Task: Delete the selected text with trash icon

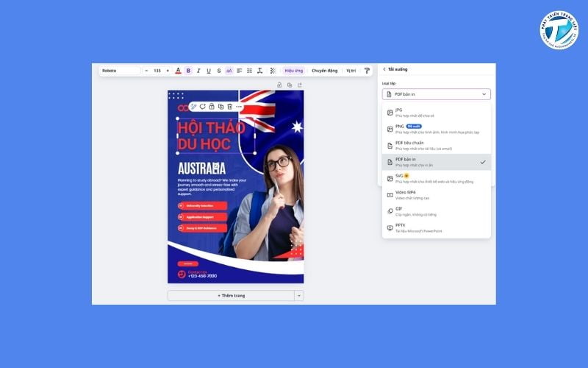Action: coord(229,107)
